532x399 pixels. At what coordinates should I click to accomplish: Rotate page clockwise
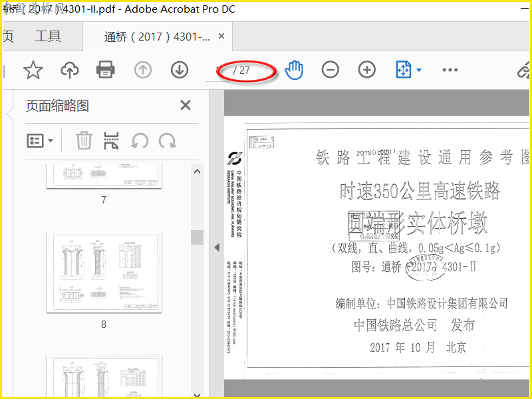[x=168, y=140]
